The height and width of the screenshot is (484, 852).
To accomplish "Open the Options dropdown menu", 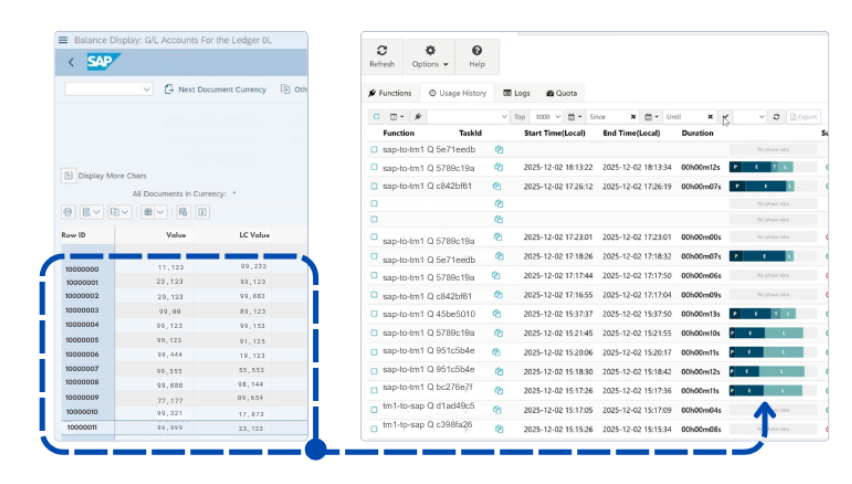I will [429, 56].
